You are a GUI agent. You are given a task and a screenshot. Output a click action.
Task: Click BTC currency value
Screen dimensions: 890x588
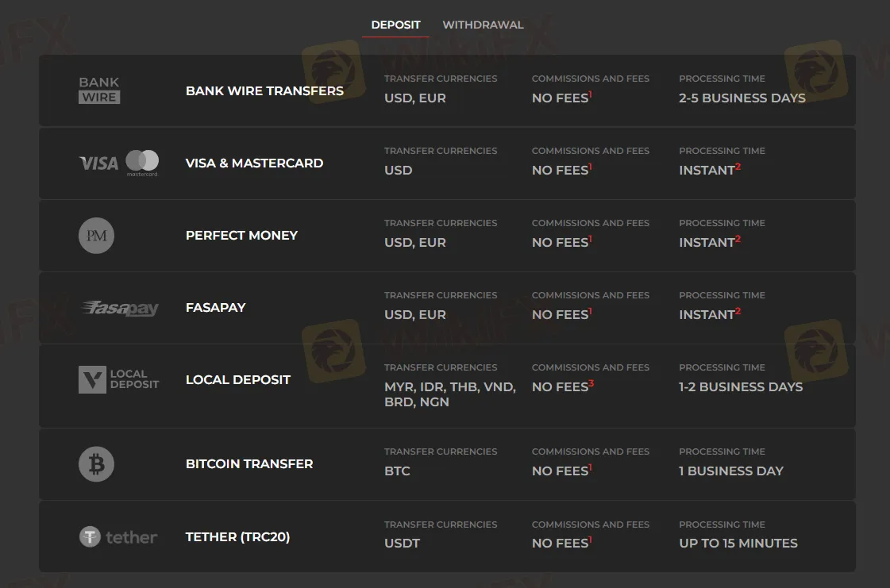[397, 471]
